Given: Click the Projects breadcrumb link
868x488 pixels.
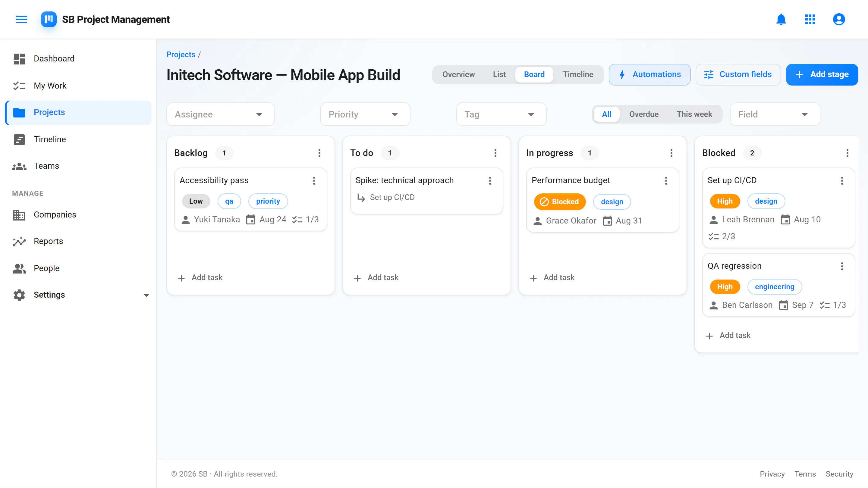Looking at the screenshot, I should [181, 55].
